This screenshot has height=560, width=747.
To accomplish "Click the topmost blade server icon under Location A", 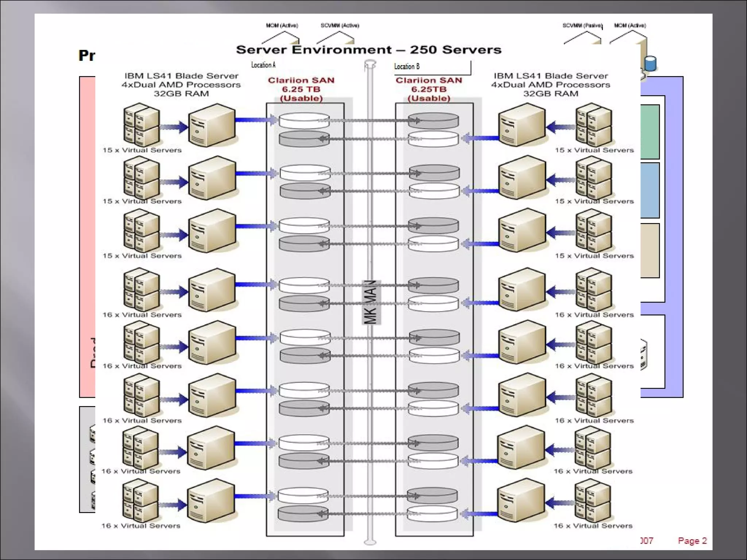I will pos(212,125).
